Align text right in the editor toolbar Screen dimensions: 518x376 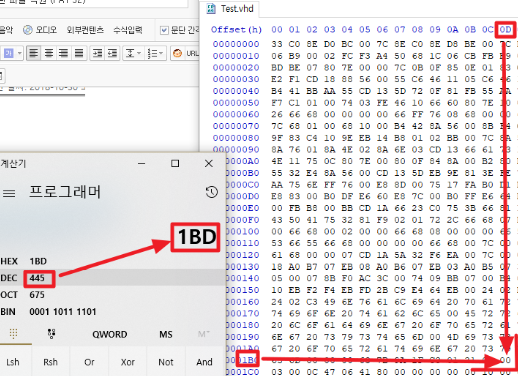point(64,53)
